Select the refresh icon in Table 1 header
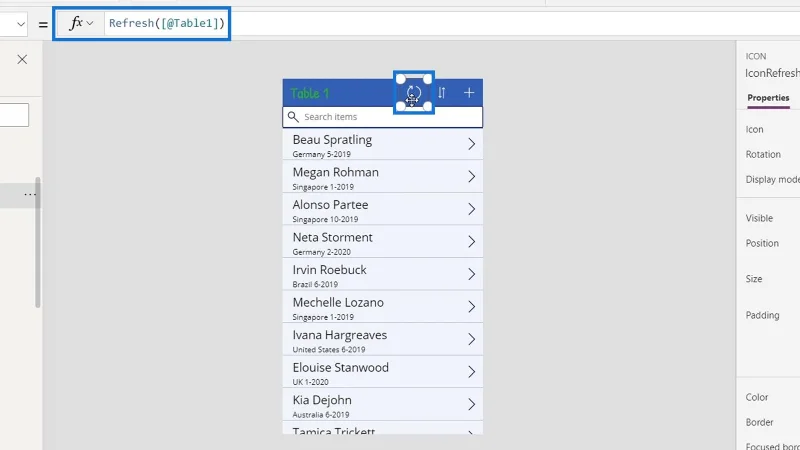Image resolution: width=800 pixels, height=450 pixels. 414,93
